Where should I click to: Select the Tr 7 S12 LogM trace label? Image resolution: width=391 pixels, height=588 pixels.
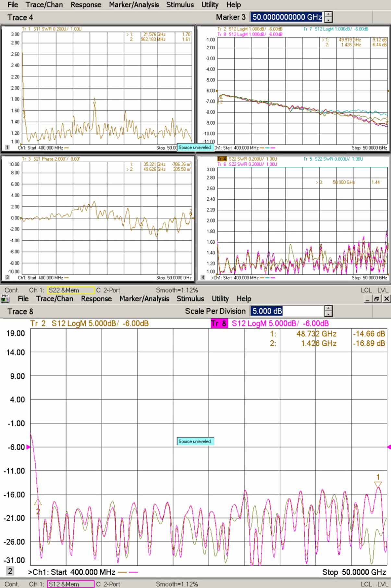pyautogui.click(x=336, y=29)
